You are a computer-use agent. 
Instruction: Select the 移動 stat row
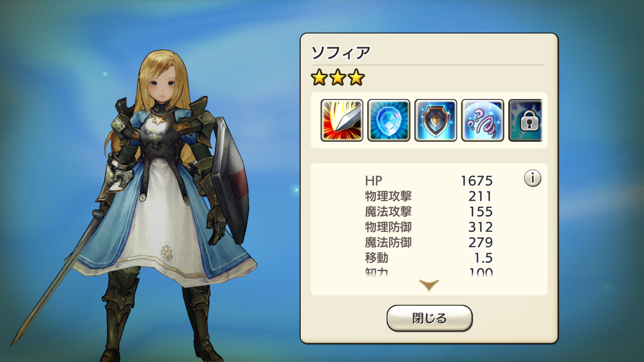point(429,258)
